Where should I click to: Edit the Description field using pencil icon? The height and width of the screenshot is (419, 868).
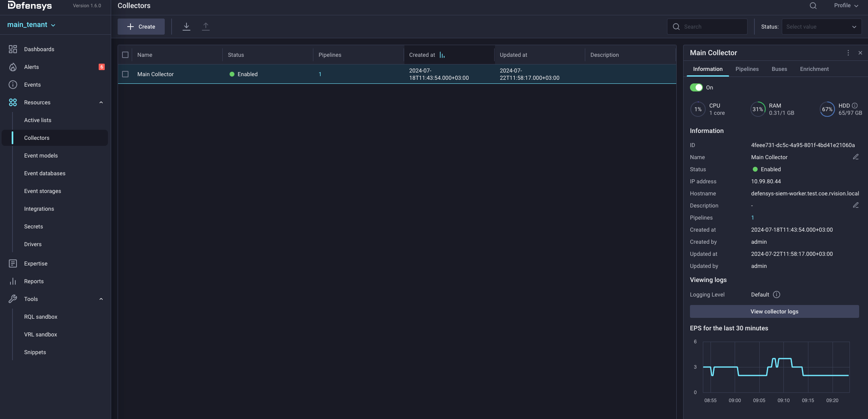pyautogui.click(x=856, y=205)
